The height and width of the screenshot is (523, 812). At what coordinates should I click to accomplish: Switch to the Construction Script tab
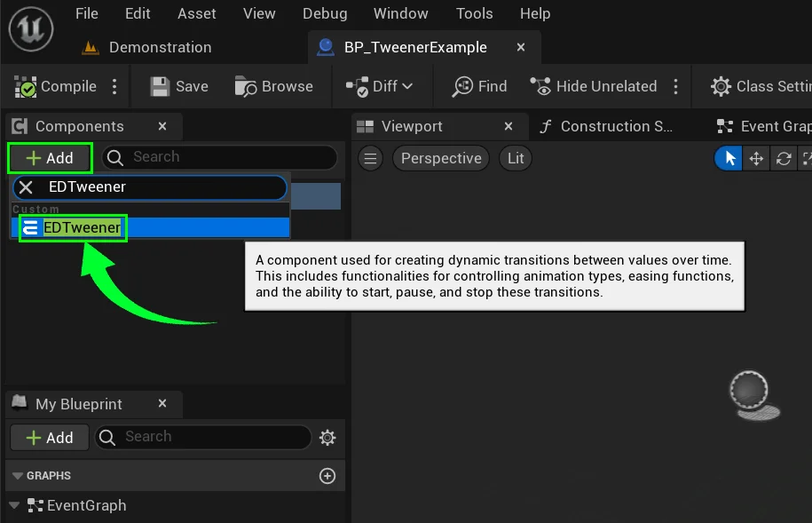pos(607,127)
